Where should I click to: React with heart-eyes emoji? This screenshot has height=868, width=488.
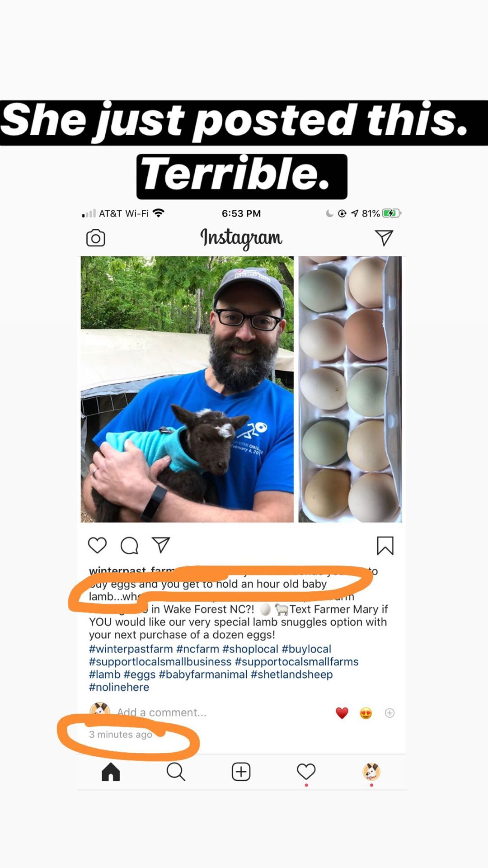366,713
